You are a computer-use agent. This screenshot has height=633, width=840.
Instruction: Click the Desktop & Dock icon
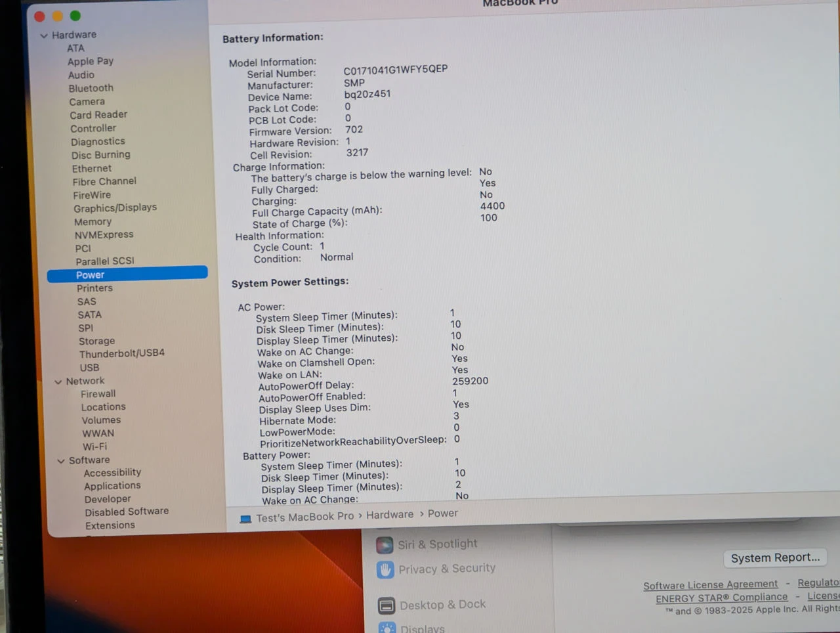click(x=387, y=605)
